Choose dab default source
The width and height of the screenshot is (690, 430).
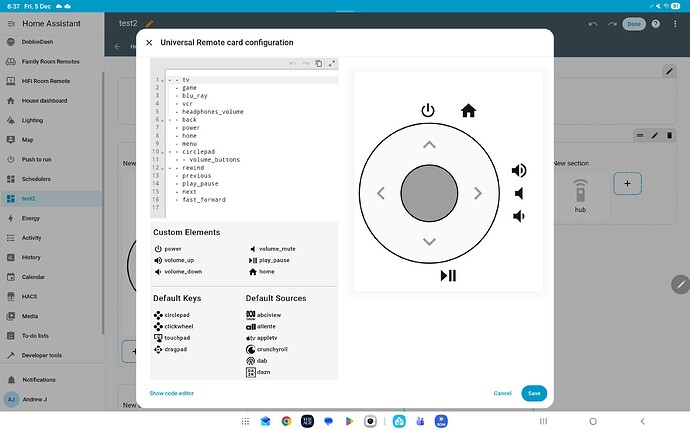pos(257,360)
